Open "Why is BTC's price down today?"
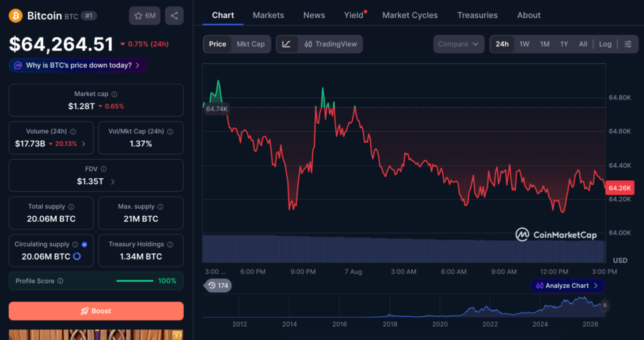The height and width of the screenshot is (340, 644). 77,65
